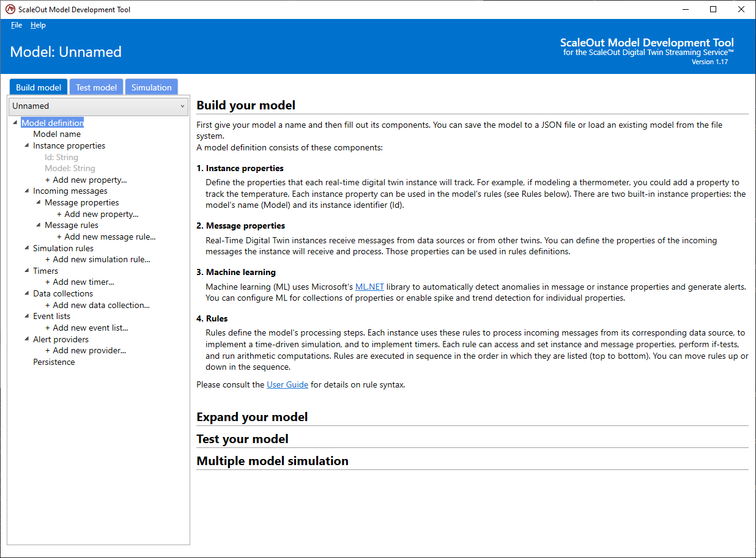Click the '1. Instance properties' heading
Viewport: 756px width, 558px height.
click(240, 168)
